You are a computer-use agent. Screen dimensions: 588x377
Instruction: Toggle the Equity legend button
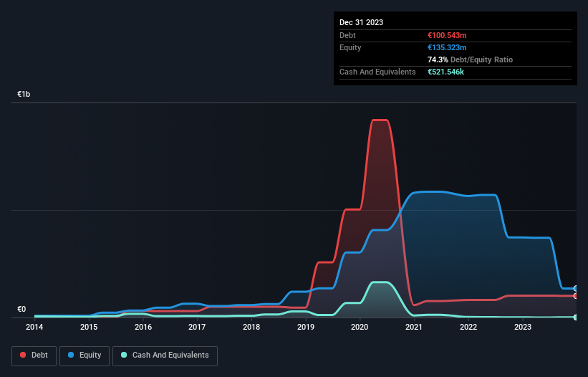coord(85,355)
